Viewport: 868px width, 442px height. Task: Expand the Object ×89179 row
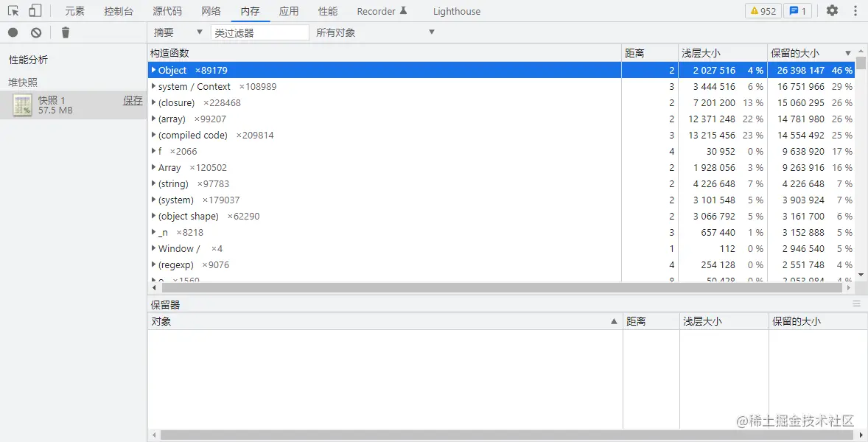point(153,70)
